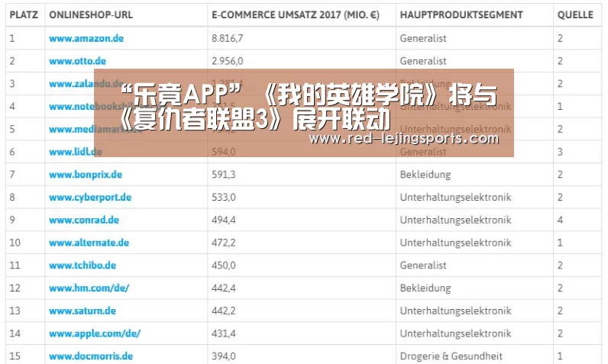This screenshot has width=608, height=364.
Task: Select the revenue value 533,0
Action: (x=223, y=198)
